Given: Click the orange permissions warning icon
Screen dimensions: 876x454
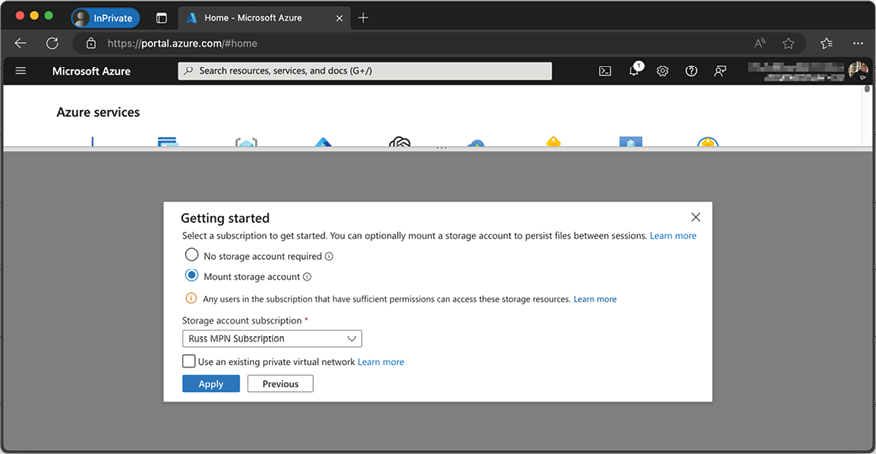Looking at the screenshot, I should 191,298.
